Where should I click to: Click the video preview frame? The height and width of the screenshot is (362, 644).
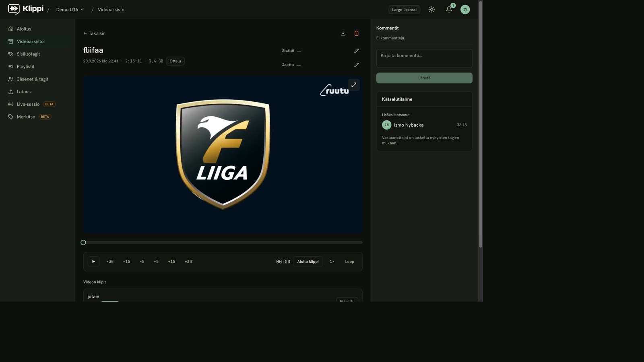tap(223, 155)
